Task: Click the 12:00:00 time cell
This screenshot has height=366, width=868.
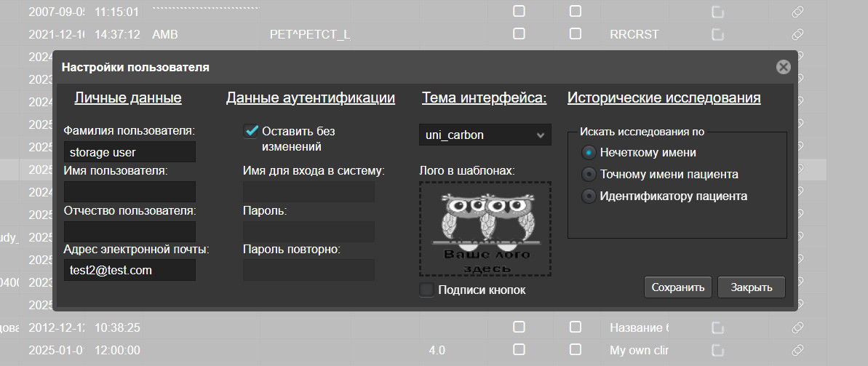Action: point(117,351)
